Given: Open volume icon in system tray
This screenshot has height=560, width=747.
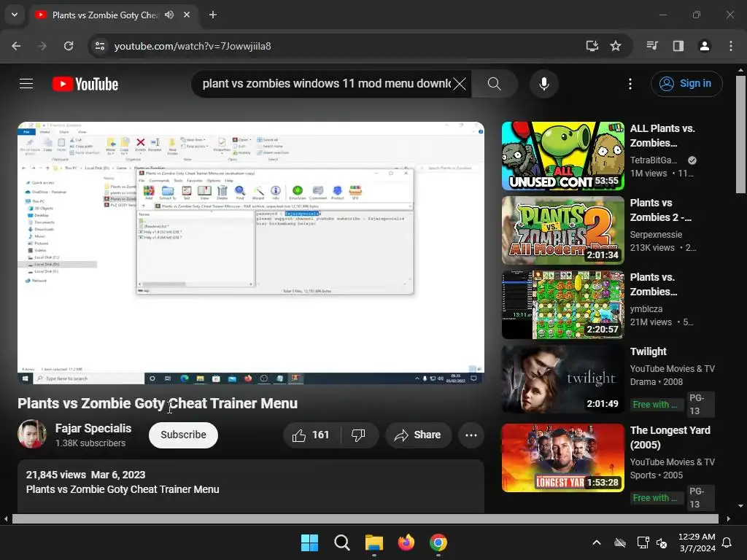Looking at the screenshot, I should pos(662,542).
